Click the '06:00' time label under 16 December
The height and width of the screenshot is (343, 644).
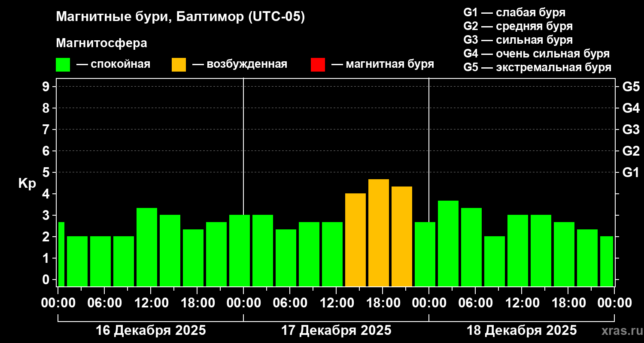click(x=104, y=303)
